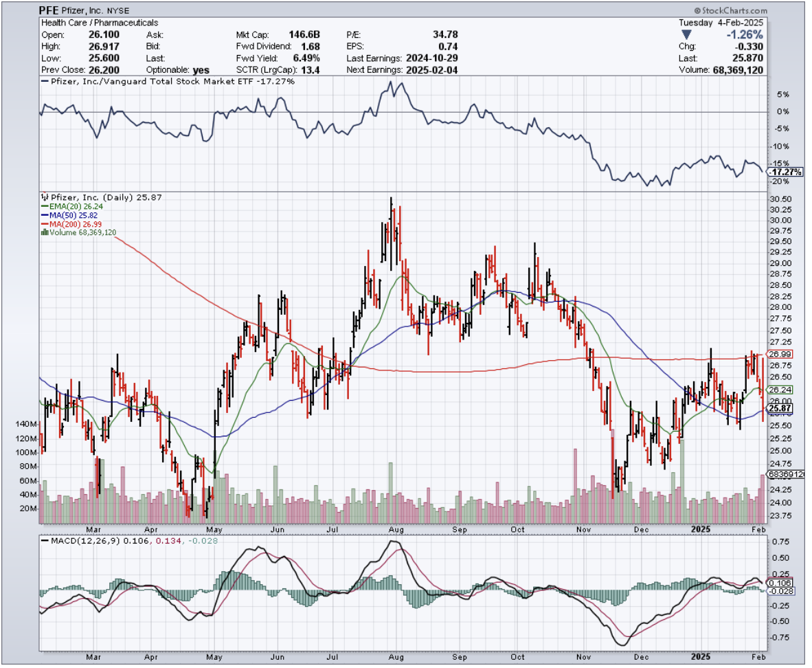The height and width of the screenshot is (668, 812).
Task: Click the Volume legend bar icon
Action: [45, 233]
